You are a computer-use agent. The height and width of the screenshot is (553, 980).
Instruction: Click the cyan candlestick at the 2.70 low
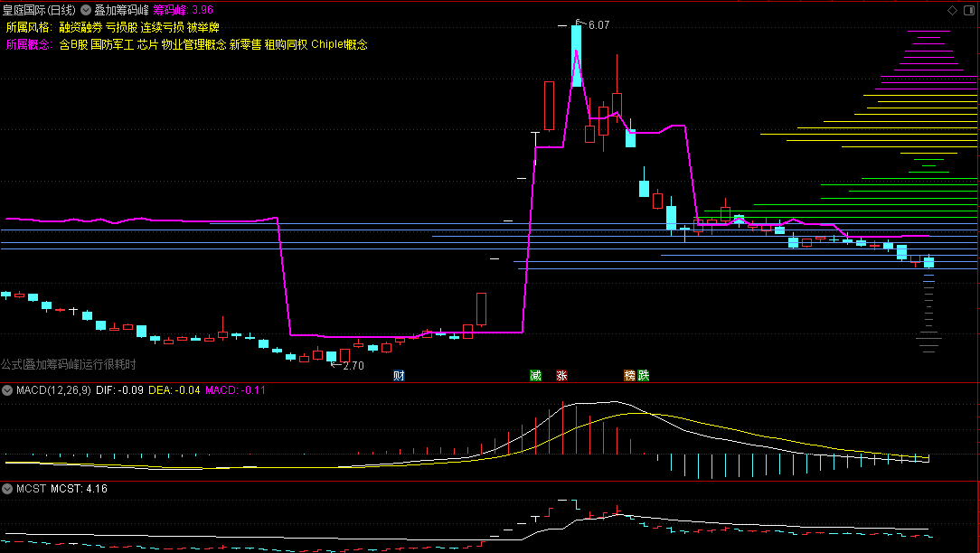[331, 357]
